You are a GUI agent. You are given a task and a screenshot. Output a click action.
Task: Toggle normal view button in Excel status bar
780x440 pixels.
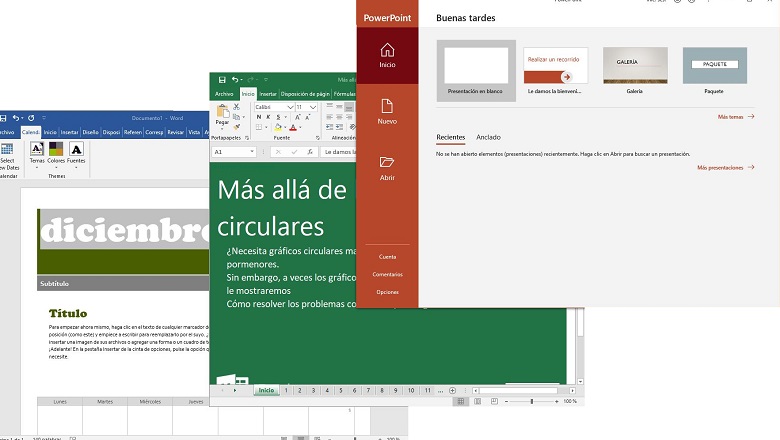(461, 401)
